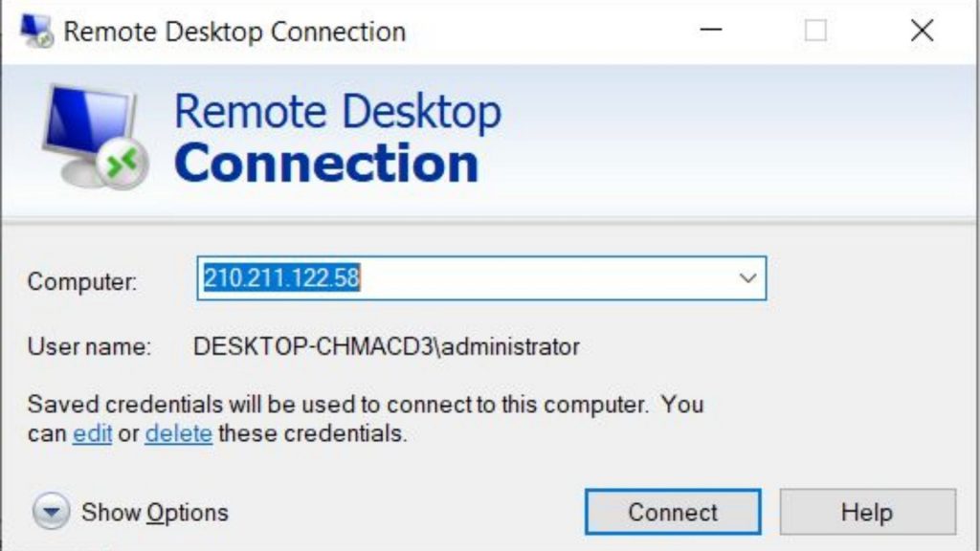Image resolution: width=980 pixels, height=551 pixels.
Task: Click the DESKTOP-CHMACD3\administrator user name text
Action: [x=387, y=346]
